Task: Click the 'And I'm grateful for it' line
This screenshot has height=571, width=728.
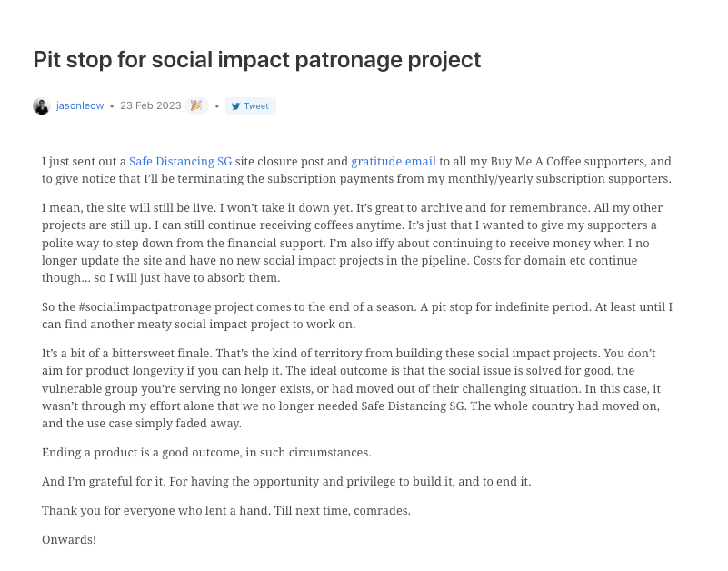Action: point(286,481)
